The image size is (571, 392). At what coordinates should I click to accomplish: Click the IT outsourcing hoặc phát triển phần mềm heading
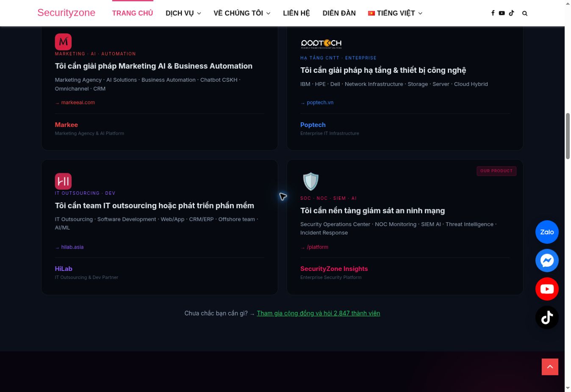155,206
